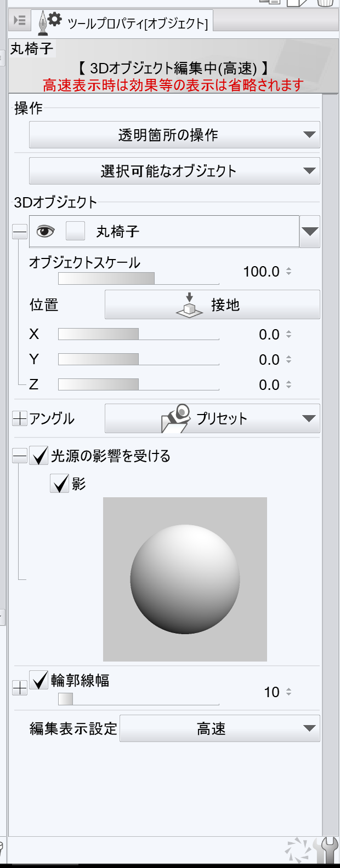Adjust the オブジェクトスケール slider

pyautogui.click(x=139, y=278)
